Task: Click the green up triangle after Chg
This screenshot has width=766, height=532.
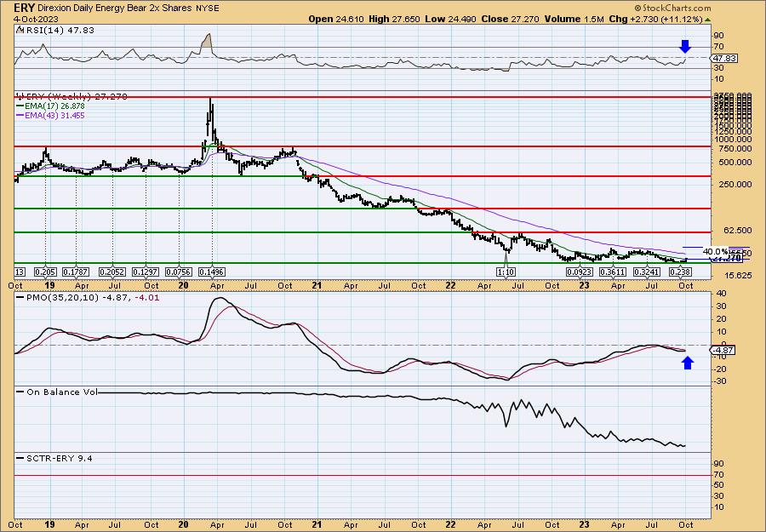Action: (x=707, y=20)
